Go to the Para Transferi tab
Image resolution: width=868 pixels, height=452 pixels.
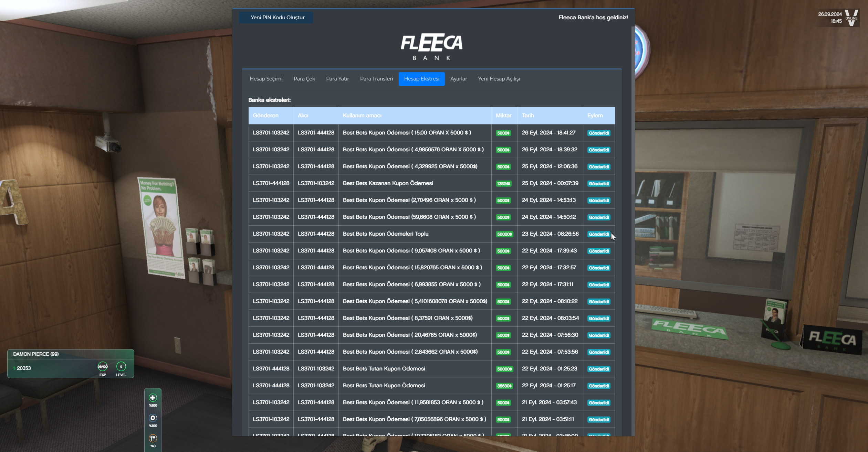[376, 79]
